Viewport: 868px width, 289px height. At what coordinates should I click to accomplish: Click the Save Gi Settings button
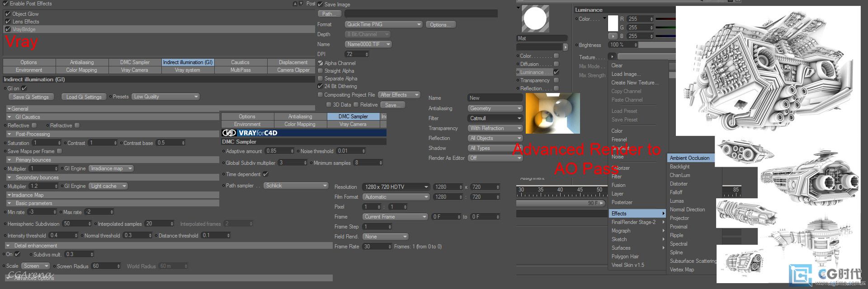pyautogui.click(x=31, y=97)
